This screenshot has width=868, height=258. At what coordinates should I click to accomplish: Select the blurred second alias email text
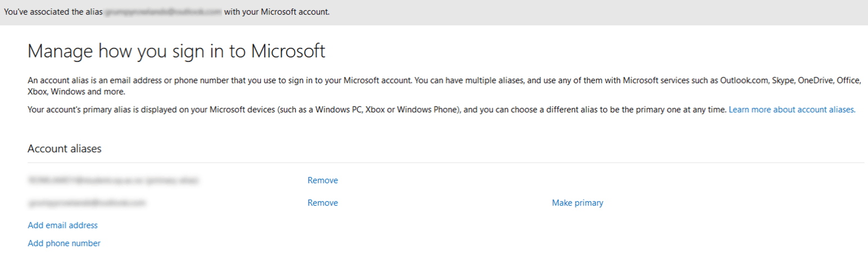click(x=87, y=203)
